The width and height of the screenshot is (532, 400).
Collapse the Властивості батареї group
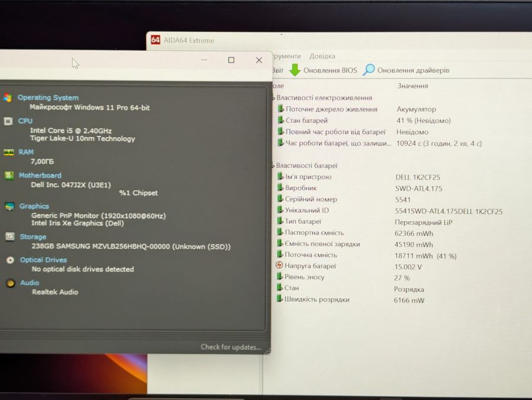pos(273,166)
